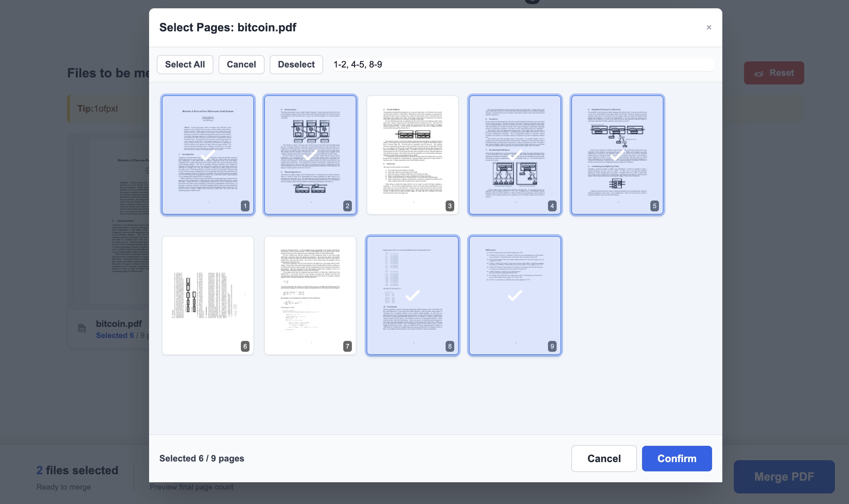This screenshot has width=849, height=504.
Task: Select page 7 thumbnail
Action: point(310,295)
